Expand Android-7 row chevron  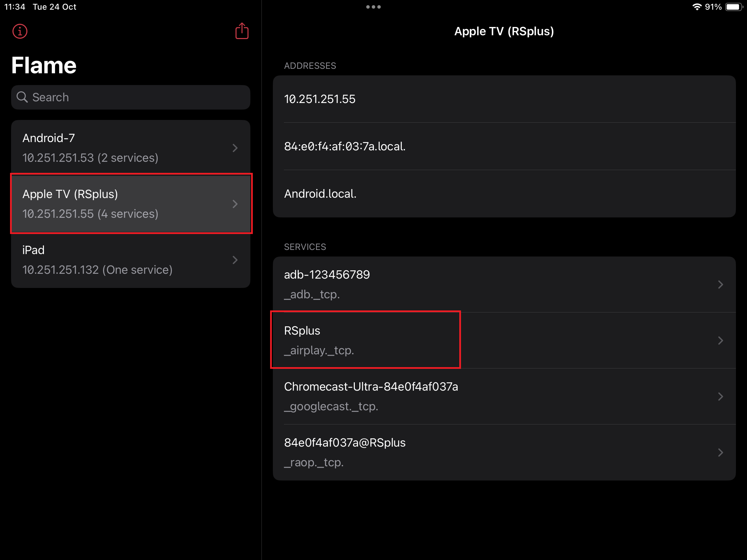click(x=235, y=148)
